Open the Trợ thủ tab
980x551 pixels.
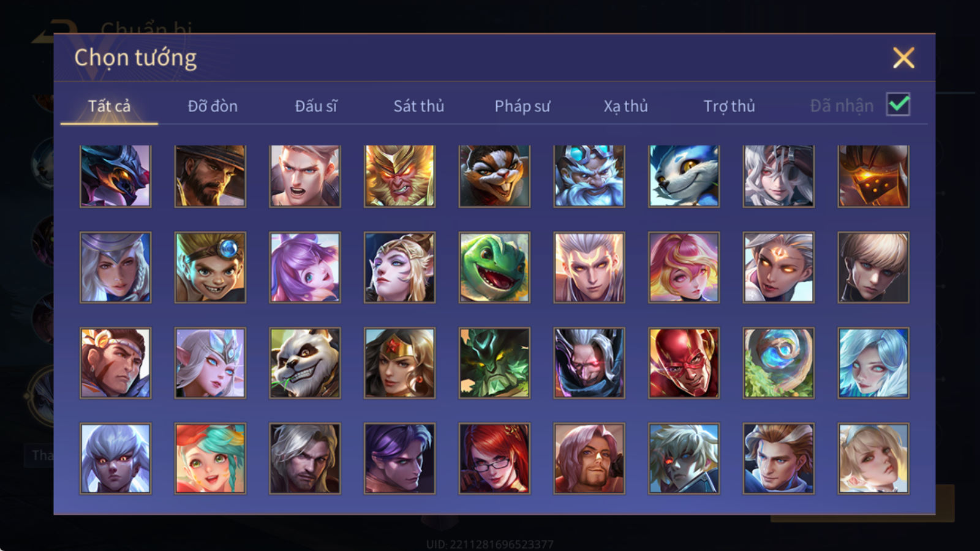pos(729,106)
